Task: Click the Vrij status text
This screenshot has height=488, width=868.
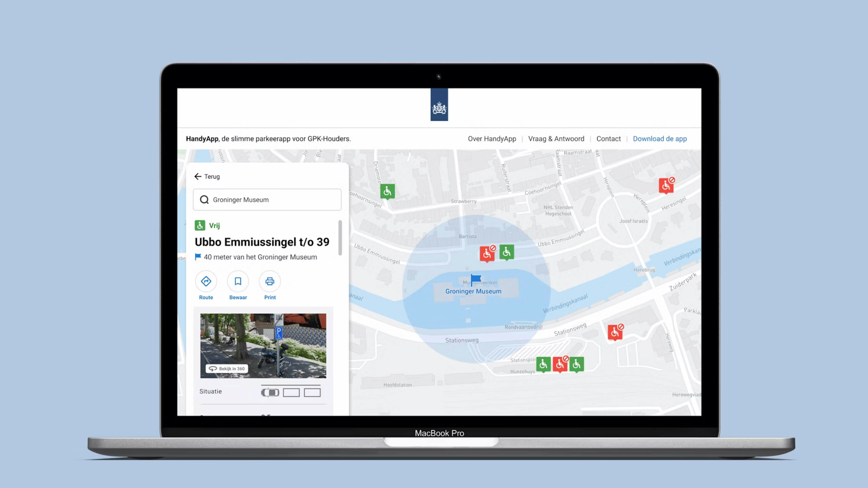Action: pos(214,226)
